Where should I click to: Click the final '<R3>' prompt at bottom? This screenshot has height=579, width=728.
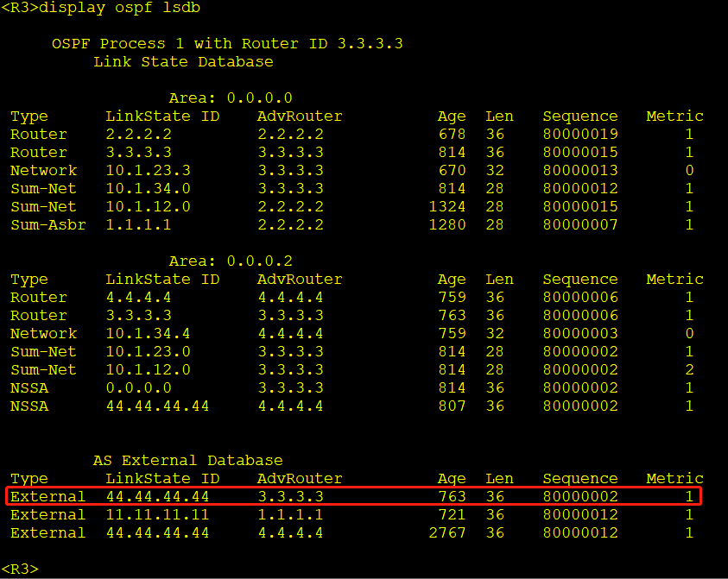click(x=20, y=570)
